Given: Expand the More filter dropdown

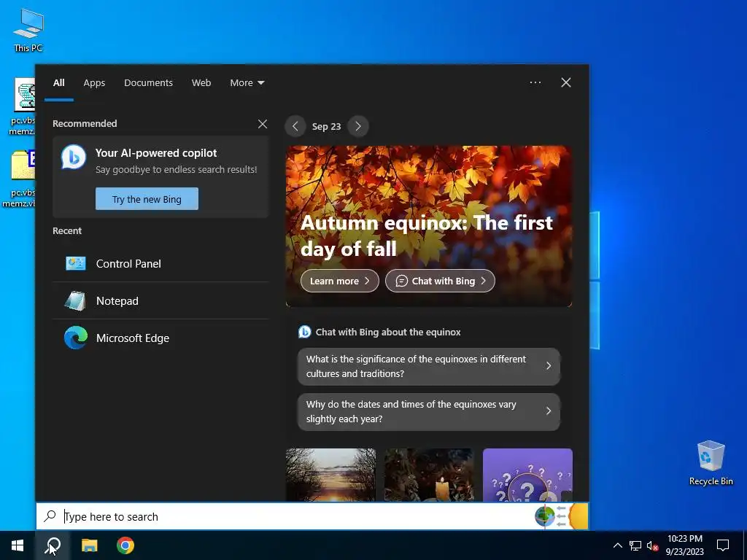Looking at the screenshot, I should click(x=247, y=83).
